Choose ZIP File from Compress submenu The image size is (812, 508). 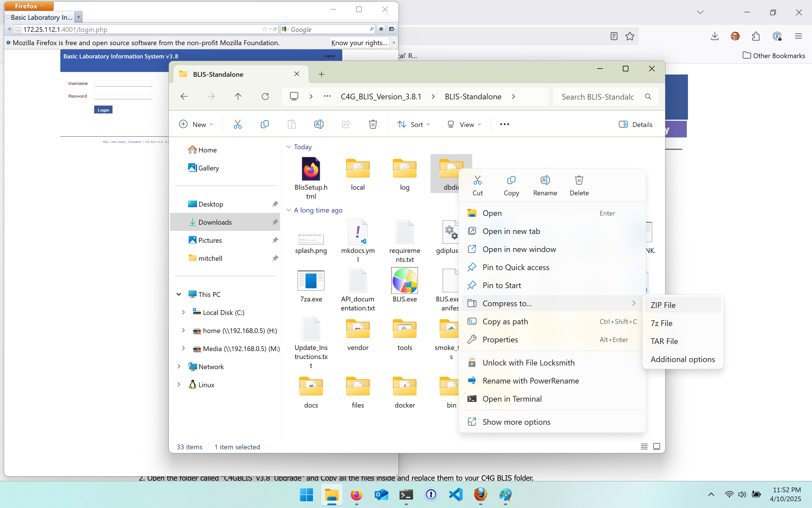click(683, 305)
